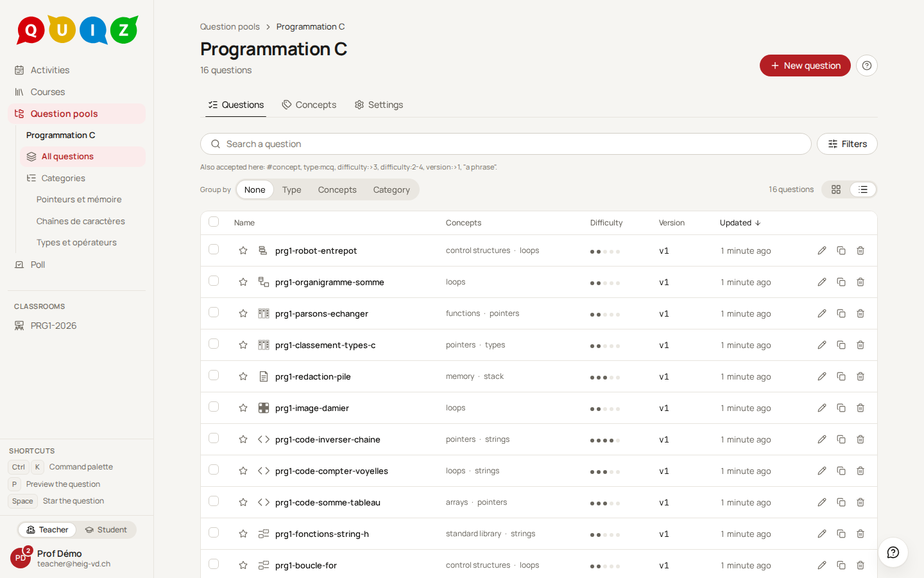
Task: Expand Categories in the sidebar
Action: [83, 178]
